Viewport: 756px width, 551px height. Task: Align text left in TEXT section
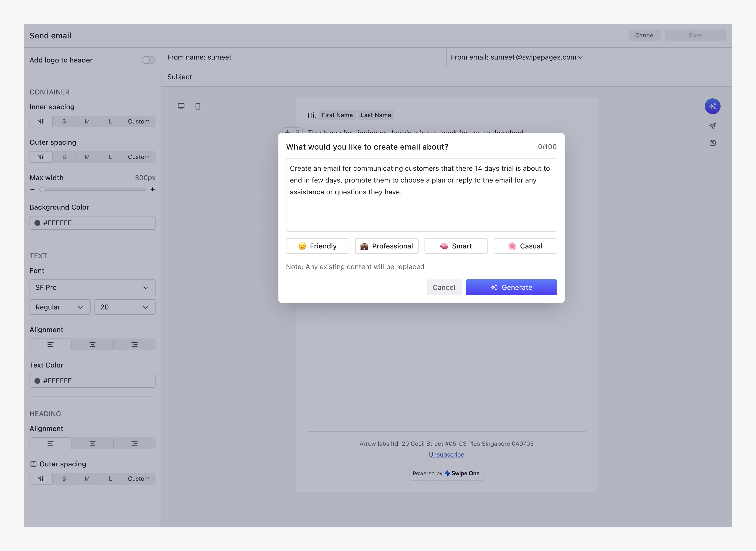pyautogui.click(x=50, y=344)
